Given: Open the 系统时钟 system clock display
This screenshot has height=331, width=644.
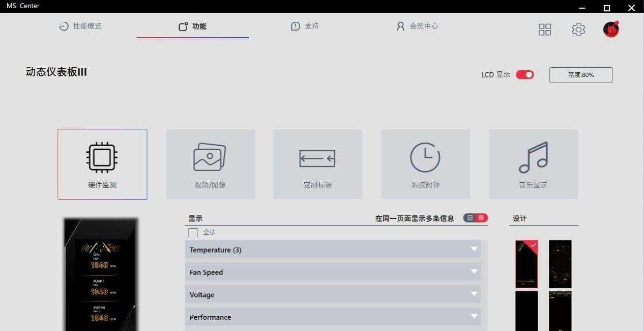Looking at the screenshot, I should coord(425,164).
